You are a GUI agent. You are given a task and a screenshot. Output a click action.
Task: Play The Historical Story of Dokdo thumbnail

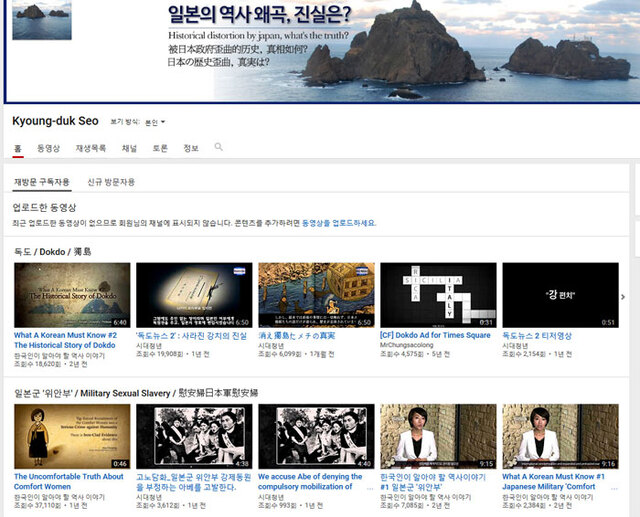(x=72, y=295)
